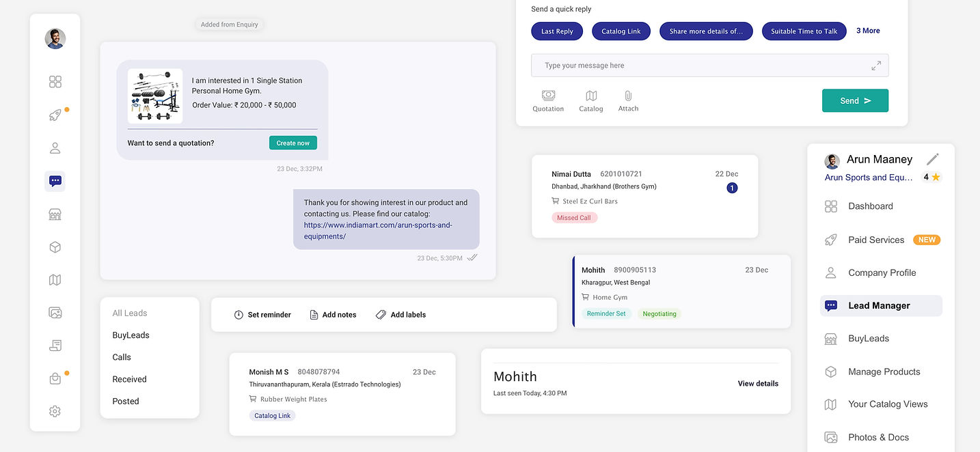Open the home gym product thumbnail

(x=155, y=96)
